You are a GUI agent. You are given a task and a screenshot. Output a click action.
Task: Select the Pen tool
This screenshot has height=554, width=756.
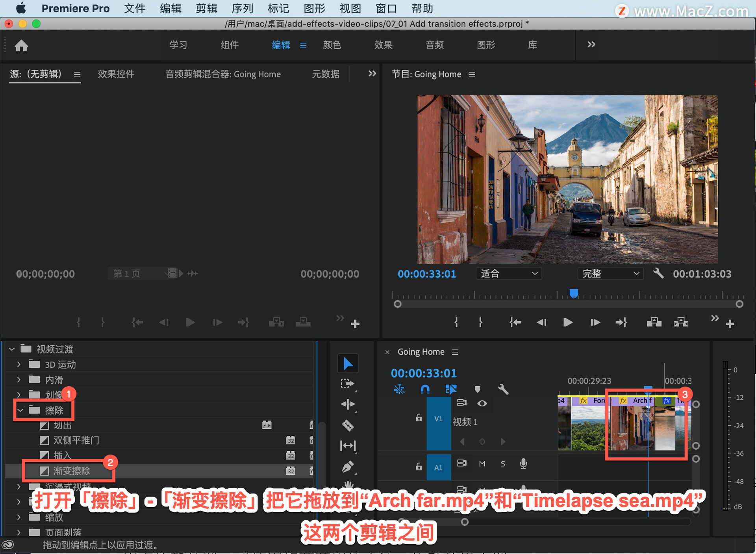coord(348,467)
